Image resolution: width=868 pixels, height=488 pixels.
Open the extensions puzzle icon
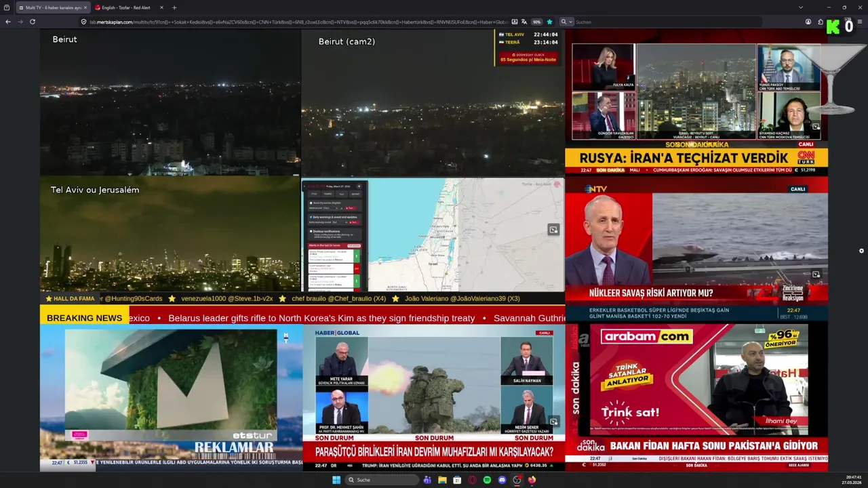pyautogui.click(x=820, y=22)
